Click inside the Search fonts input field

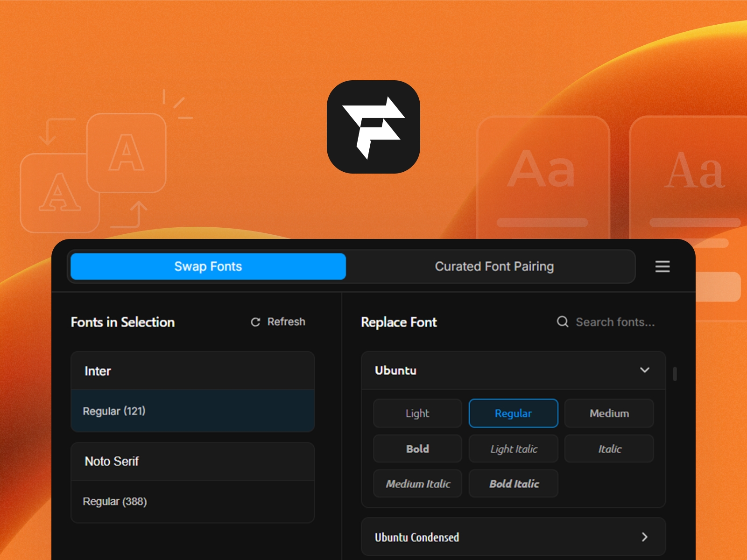616,322
